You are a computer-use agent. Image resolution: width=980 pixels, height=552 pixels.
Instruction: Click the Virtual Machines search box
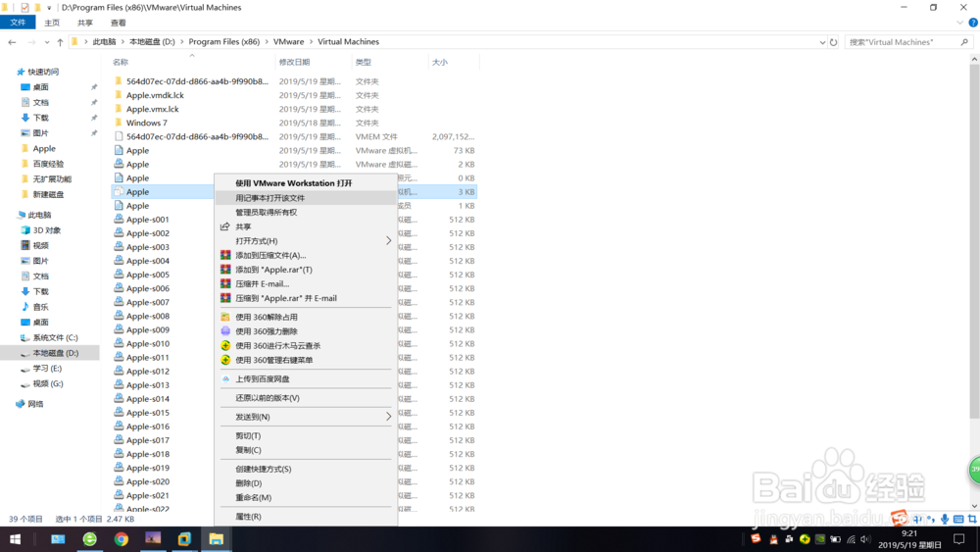[x=909, y=42]
